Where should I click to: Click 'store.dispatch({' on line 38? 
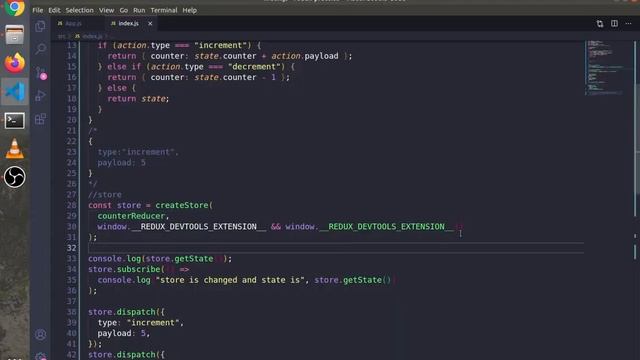click(126, 312)
